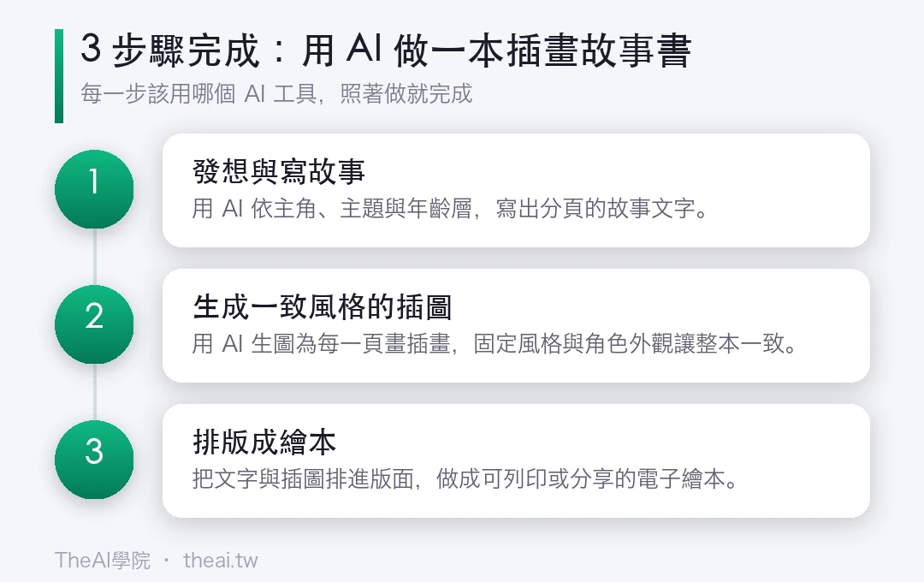
Task: Click the connector line between steps 1 and 2
Action: 94,257
